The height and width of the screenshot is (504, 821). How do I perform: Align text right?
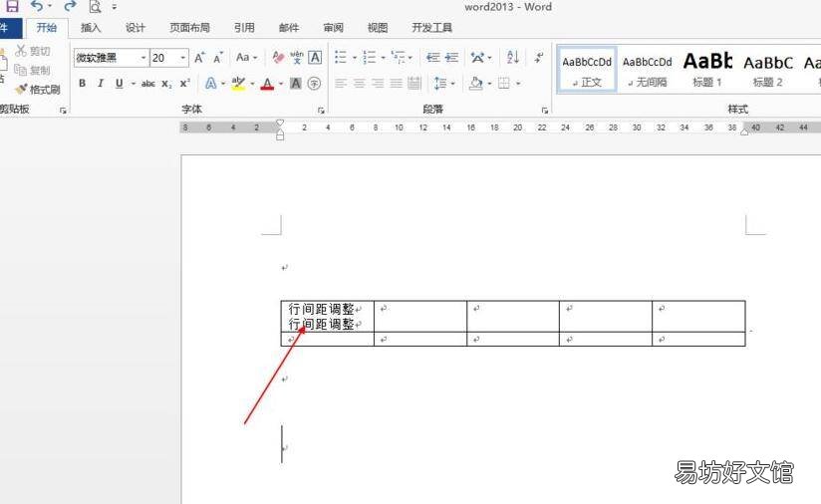point(378,84)
